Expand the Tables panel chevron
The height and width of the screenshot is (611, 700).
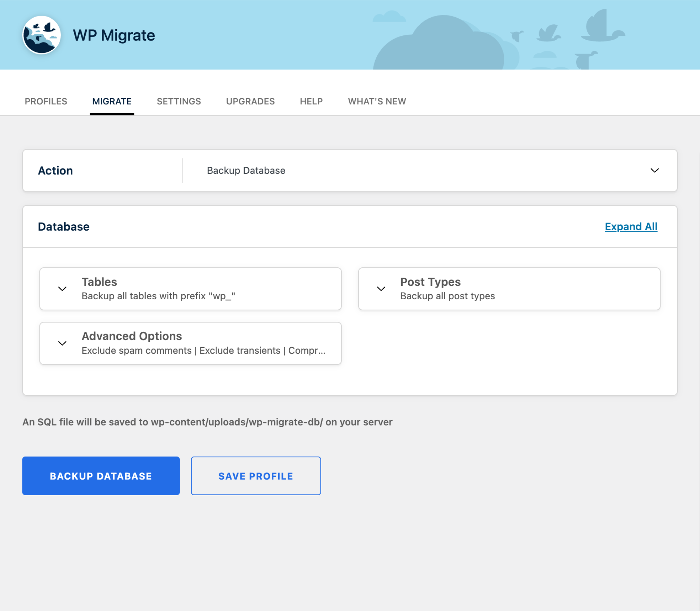(x=62, y=289)
